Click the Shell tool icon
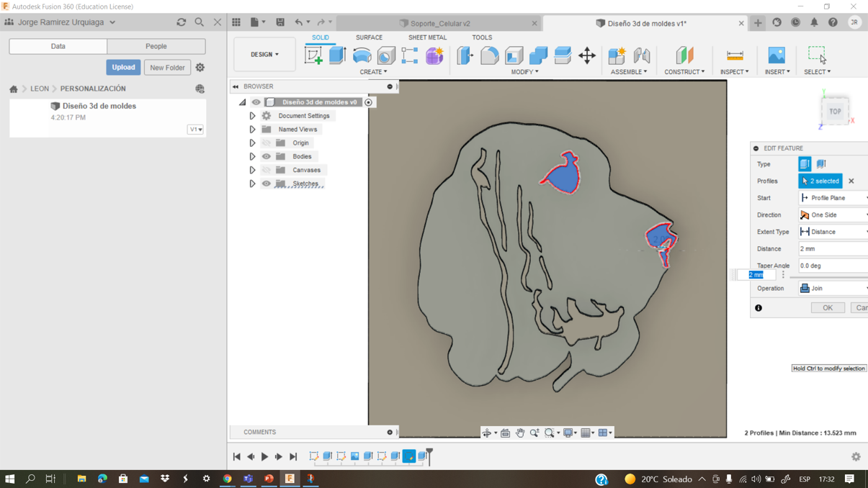 (514, 55)
